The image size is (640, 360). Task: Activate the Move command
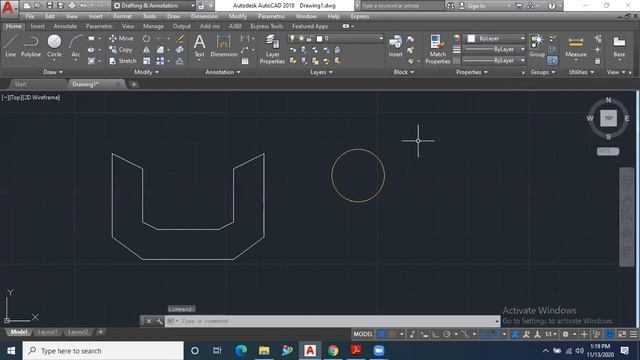point(121,38)
